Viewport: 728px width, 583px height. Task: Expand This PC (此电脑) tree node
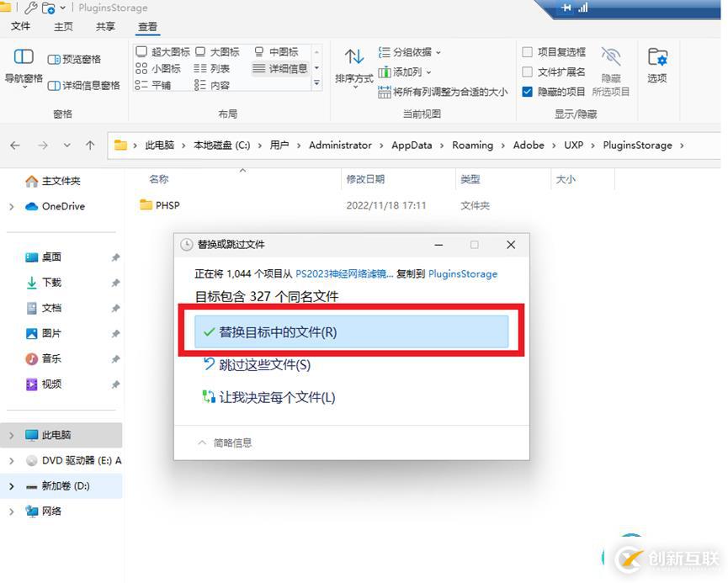[12, 436]
